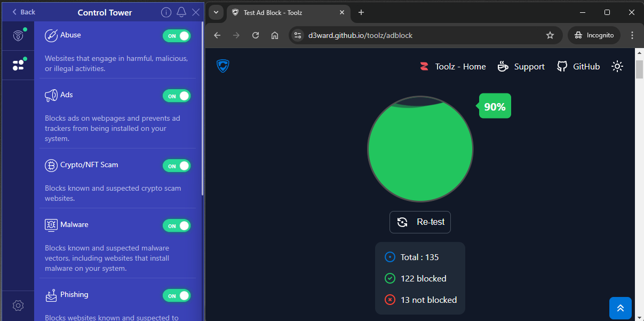644x321 pixels.
Task: Disable the Crypto/NFT Scam toggle
Action: tap(177, 166)
